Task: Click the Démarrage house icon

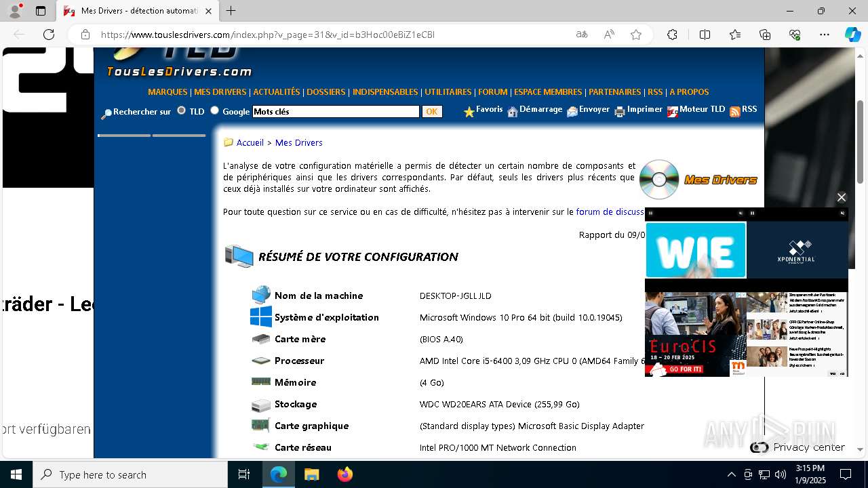Action: [513, 112]
